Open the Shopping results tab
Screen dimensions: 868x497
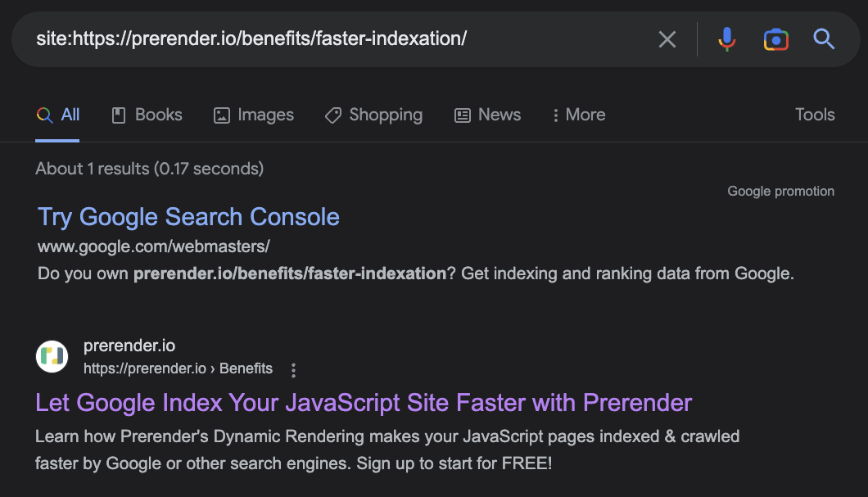(x=373, y=115)
